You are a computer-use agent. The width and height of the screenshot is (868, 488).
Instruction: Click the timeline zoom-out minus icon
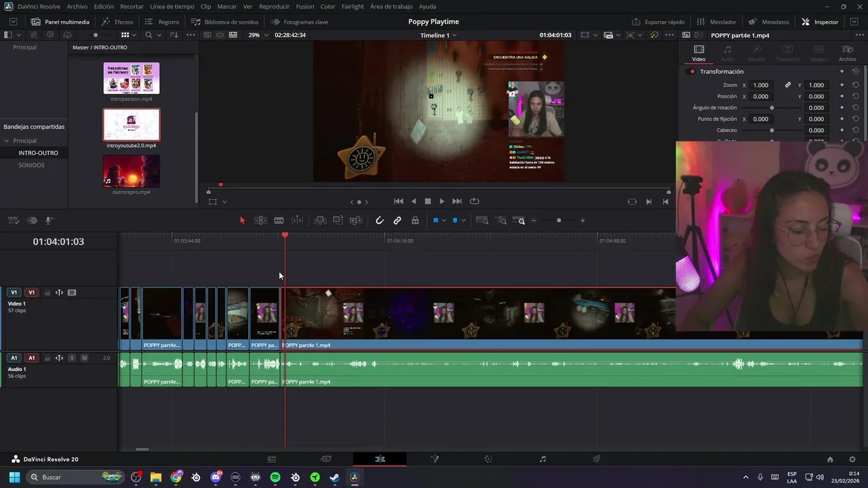pyautogui.click(x=534, y=220)
